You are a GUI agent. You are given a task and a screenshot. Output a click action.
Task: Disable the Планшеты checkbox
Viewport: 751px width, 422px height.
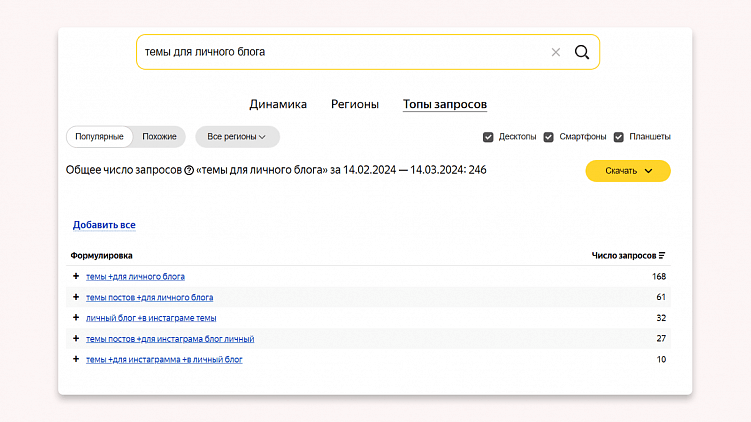pos(619,137)
